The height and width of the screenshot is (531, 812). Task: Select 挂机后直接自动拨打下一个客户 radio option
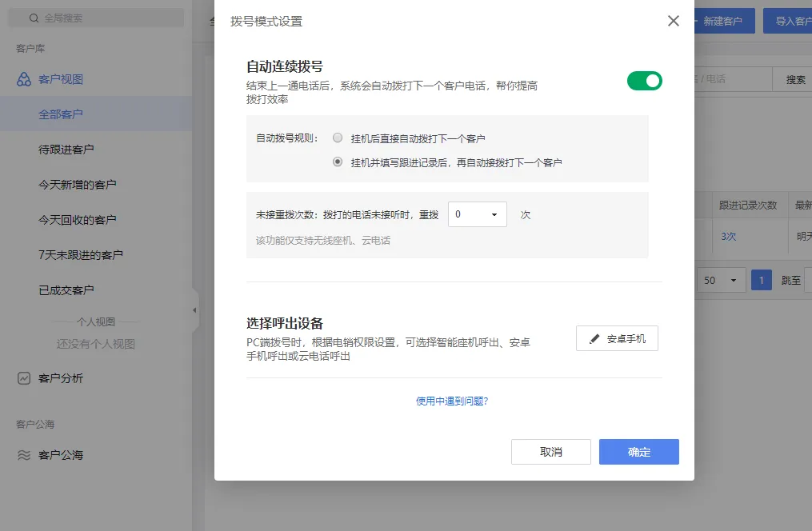338,138
